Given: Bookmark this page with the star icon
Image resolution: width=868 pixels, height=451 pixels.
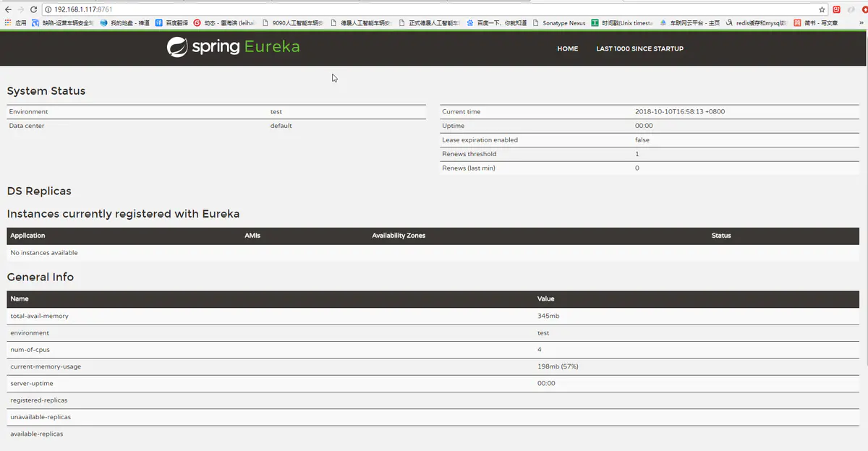Looking at the screenshot, I should pyautogui.click(x=822, y=9).
